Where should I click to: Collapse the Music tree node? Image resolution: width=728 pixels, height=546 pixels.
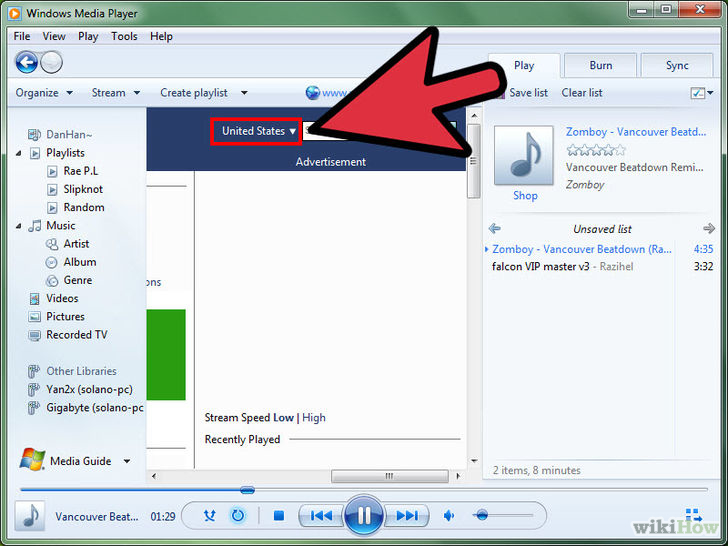click(19, 226)
